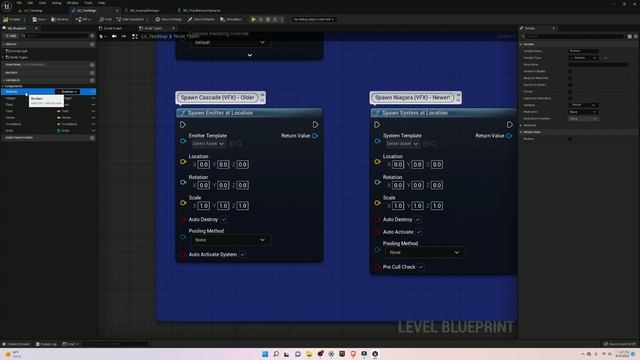Open Pooling Method dropdown on Spawn System
This screenshot has height=360, width=640.
click(x=425, y=252)
